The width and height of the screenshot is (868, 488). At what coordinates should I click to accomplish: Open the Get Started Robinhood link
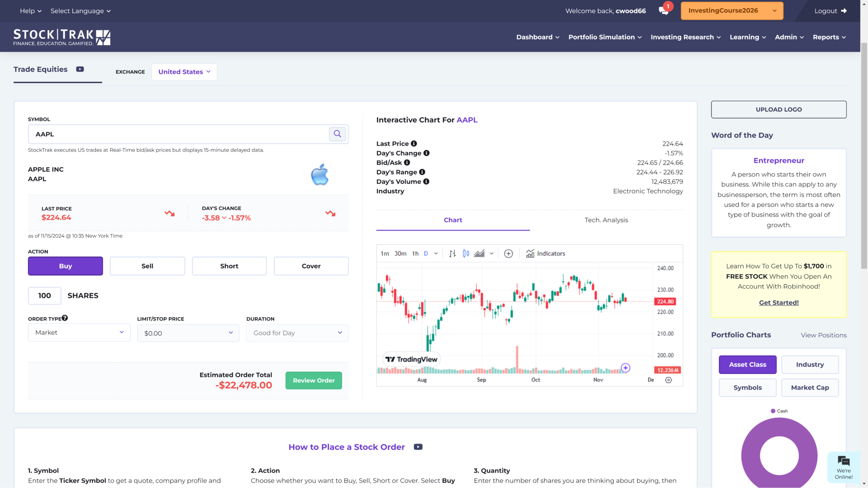point(778,302)
